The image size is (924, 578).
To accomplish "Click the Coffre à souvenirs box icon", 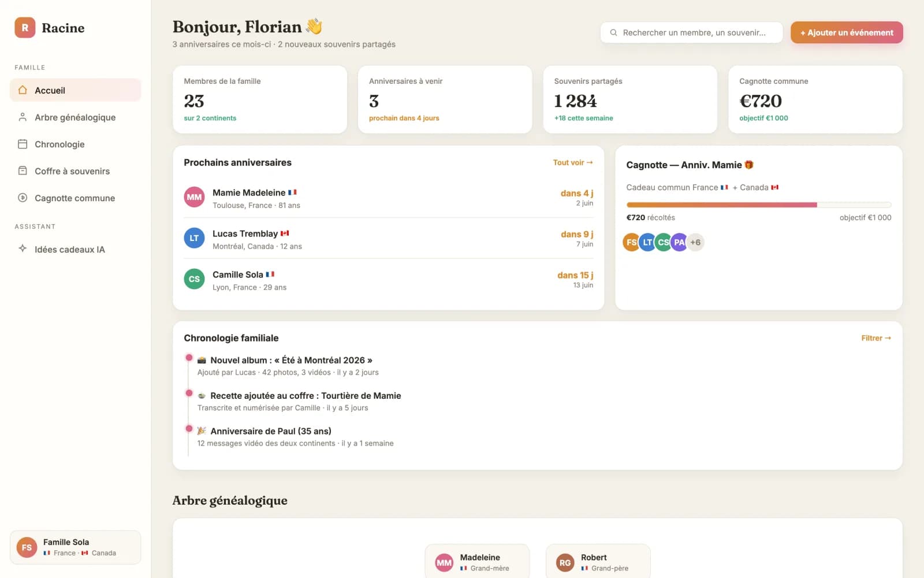I will pyautogui.click(x=23, y=171).
